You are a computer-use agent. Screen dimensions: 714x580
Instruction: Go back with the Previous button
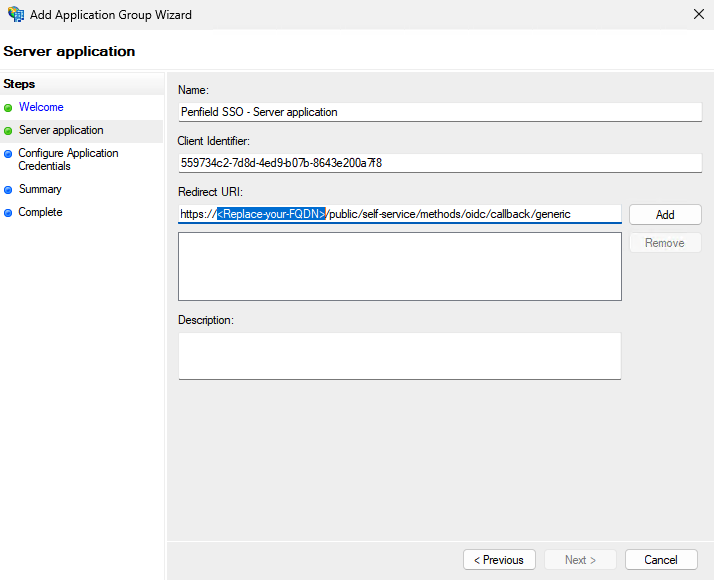coord(499,560)
